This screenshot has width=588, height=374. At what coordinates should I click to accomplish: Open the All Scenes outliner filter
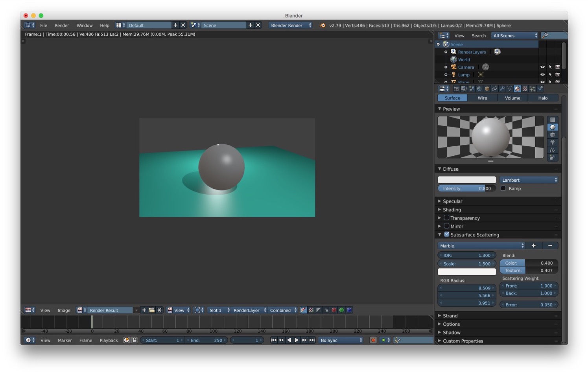[x=515, y=36]
